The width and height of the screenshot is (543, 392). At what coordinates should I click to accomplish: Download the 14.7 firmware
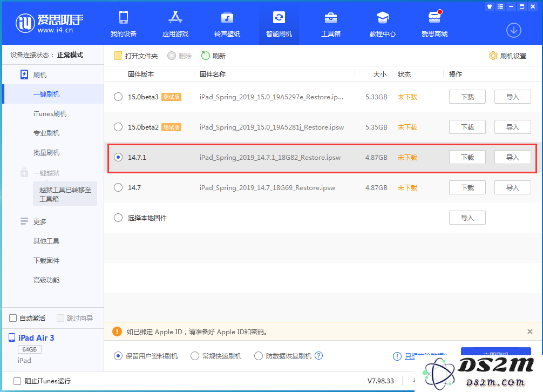467,187
